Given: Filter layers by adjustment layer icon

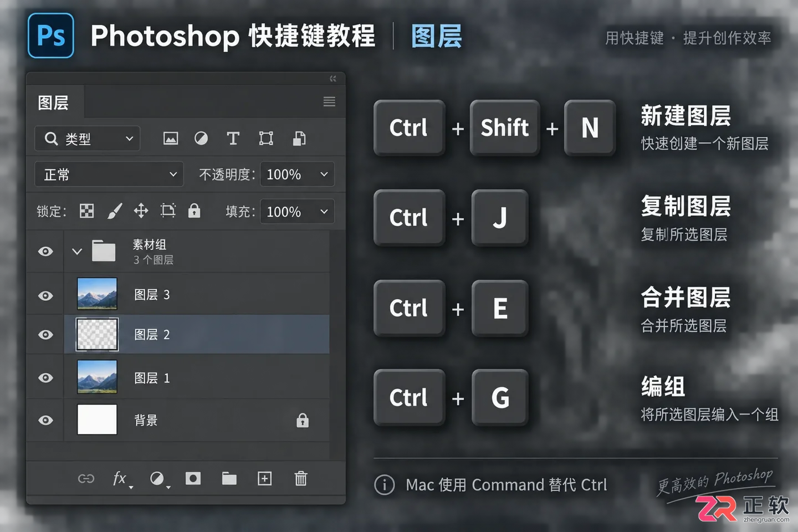Looking at the screenshot, I should click(x=201, y=139).
